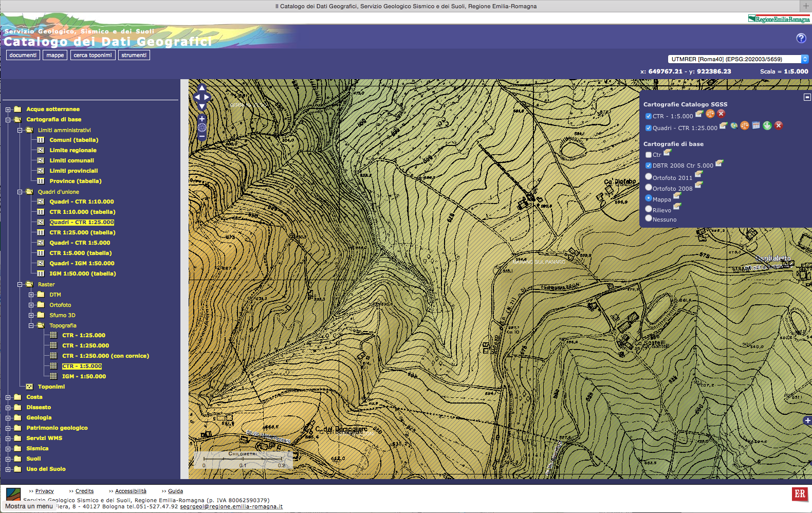Download Quadri - CTR 1:25.000 with green arrow

click(x=767, y=125)
